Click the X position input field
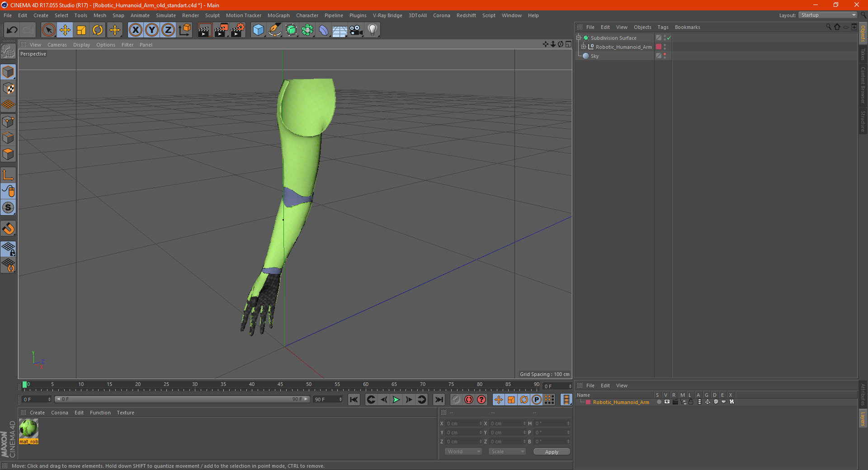The image size is (868, 470). pos(464,423)
